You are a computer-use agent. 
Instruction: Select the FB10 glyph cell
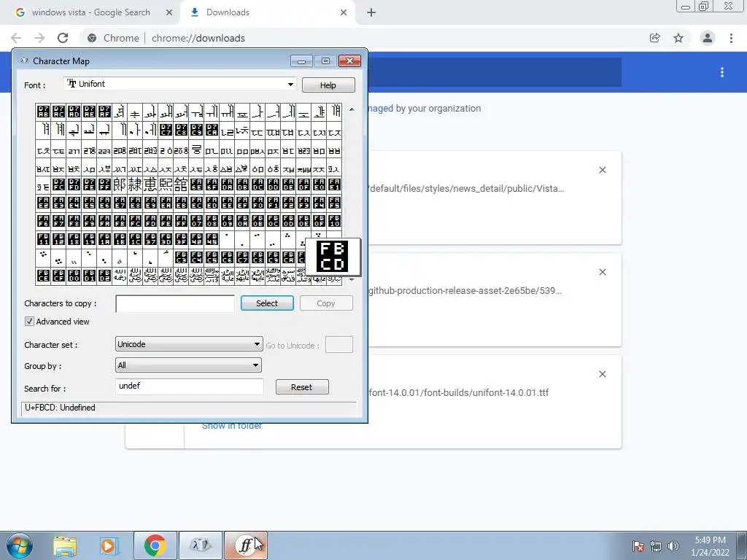coord(334,221)
